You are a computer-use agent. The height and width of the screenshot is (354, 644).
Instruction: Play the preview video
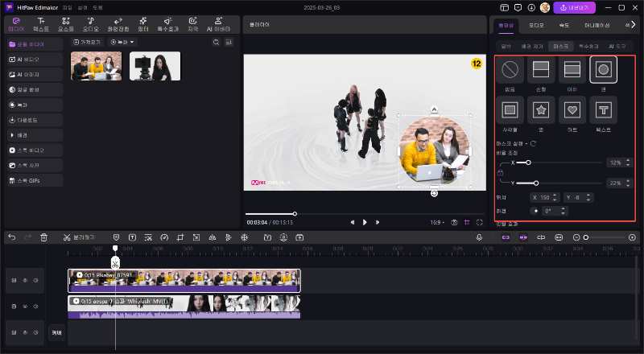pos(365,222)
